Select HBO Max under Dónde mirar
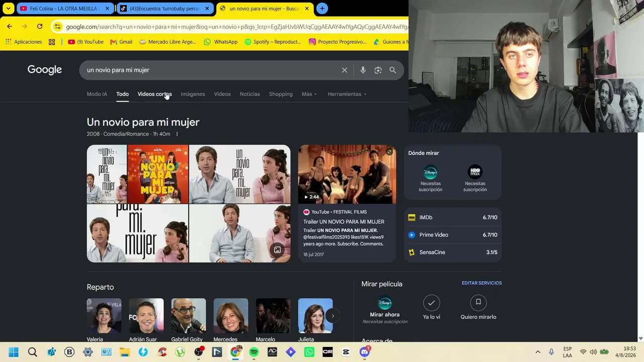The height and width of the screenshot is (362, 644). (475, 178)
